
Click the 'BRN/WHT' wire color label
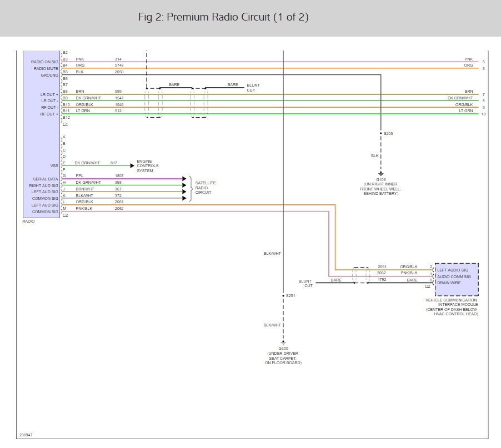click(85, 189)
